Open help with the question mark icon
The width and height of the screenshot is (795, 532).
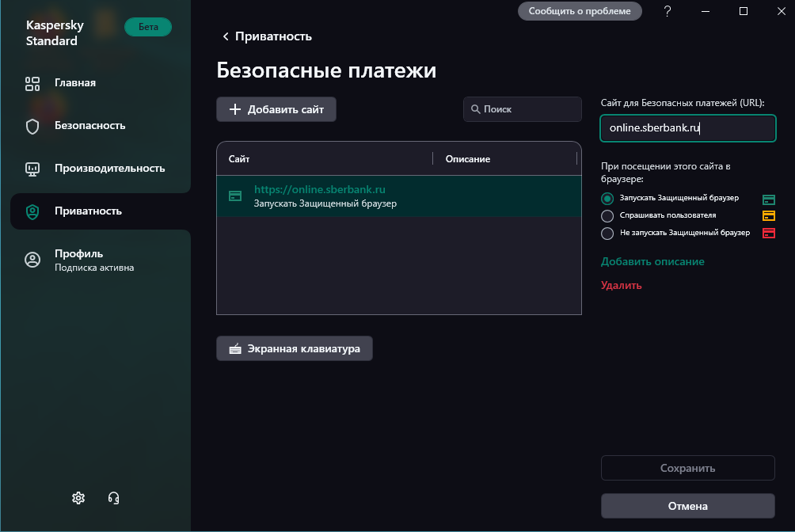pos(668,11)
